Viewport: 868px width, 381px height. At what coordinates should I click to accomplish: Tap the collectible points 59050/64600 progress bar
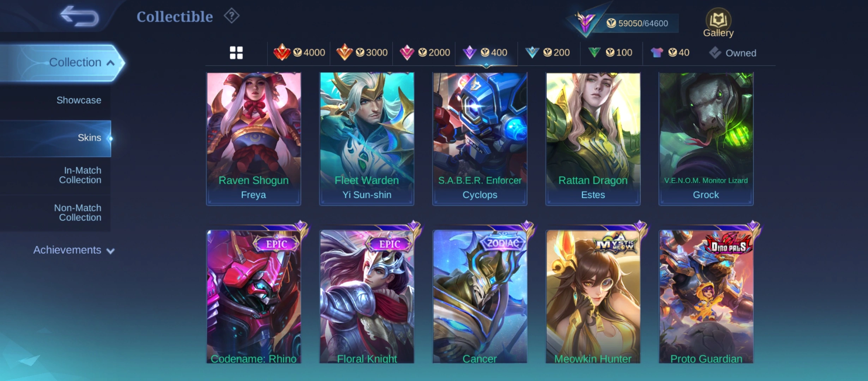point(635,23)
